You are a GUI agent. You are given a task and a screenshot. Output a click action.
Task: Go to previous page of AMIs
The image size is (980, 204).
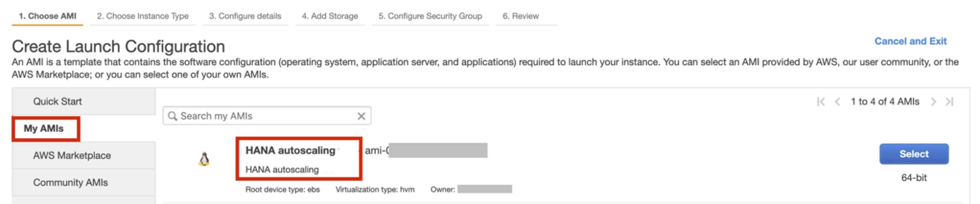(x=837, y=102)
